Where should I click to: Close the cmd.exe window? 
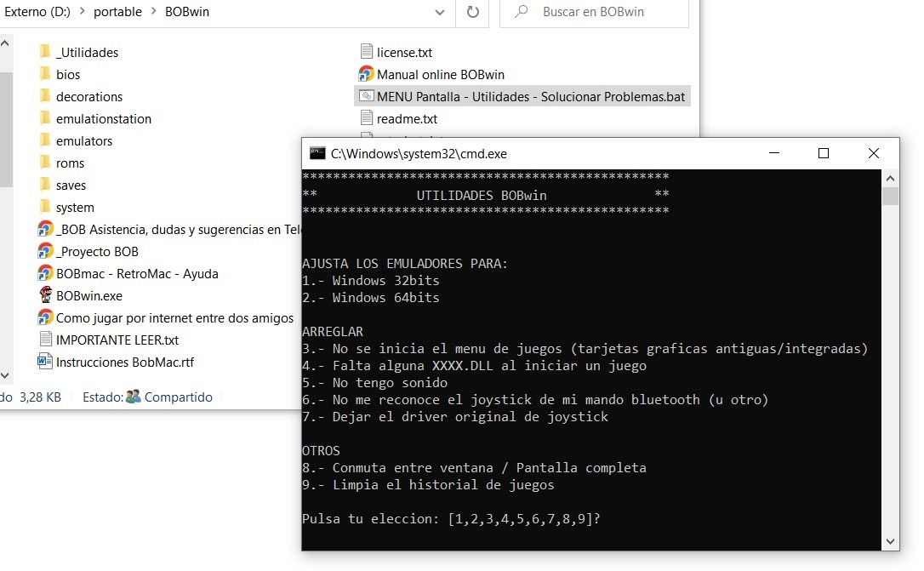(x=873, y=153)
